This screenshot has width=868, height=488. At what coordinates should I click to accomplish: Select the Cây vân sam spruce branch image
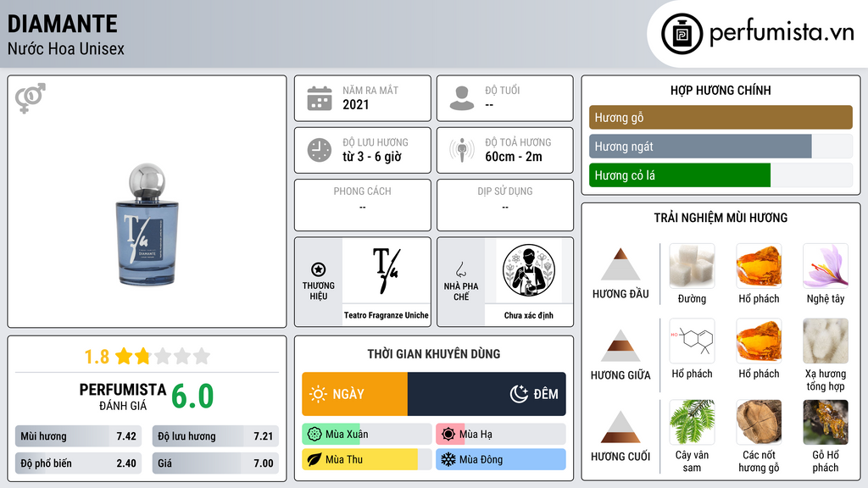click(692, 422)
